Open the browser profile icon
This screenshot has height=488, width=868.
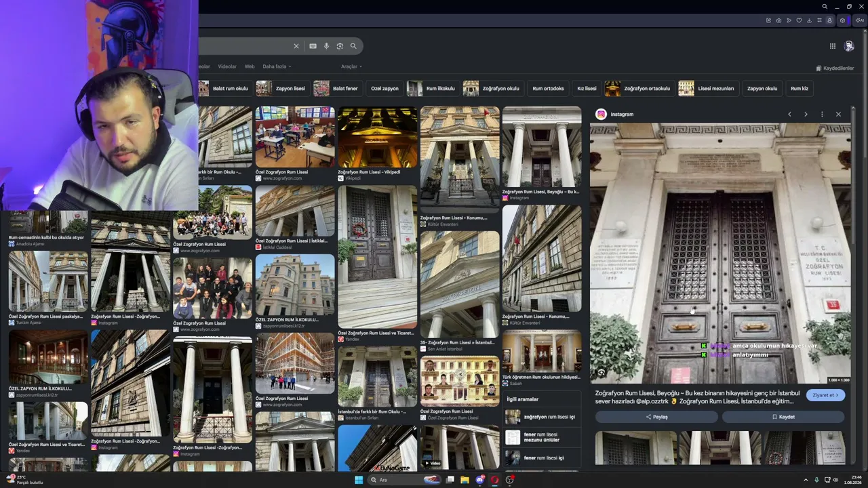pyautogui.click(x=829, y=20)
